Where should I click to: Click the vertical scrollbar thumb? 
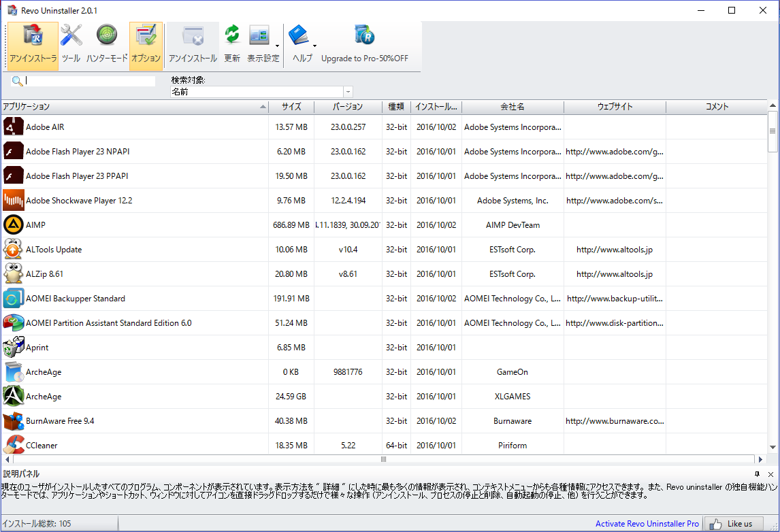point(773,131)
